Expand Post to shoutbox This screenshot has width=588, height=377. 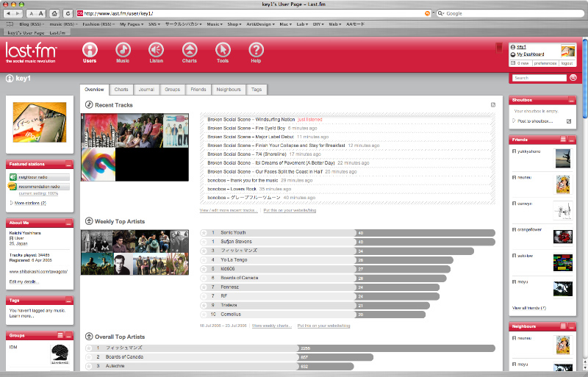(x=533, y=121)
